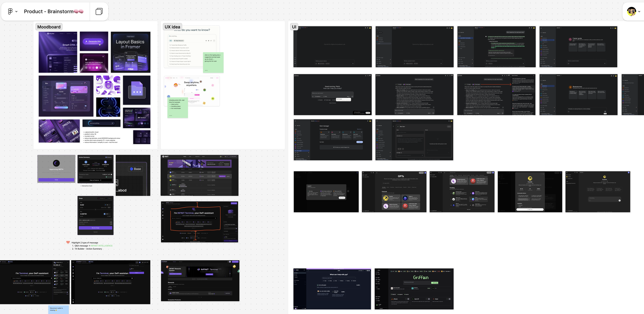Select the Approving WETH modal image
Image resolution: width=644 pixels, height=314 pixels.
pos(56,169)
